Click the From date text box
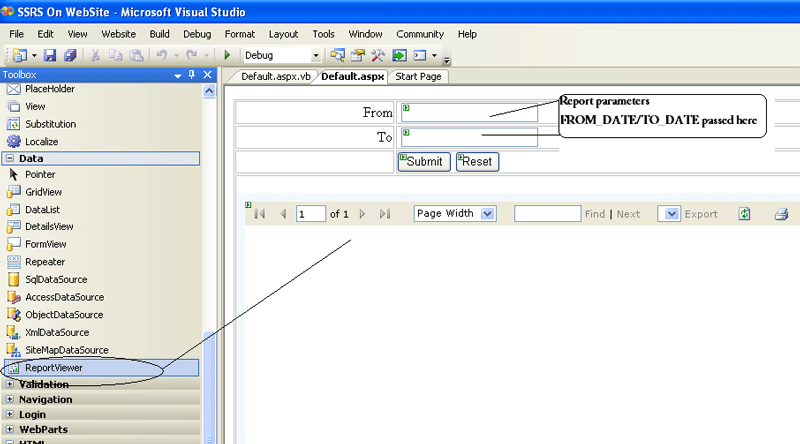This screenshot has height=444, width=800. pos(469,113)
